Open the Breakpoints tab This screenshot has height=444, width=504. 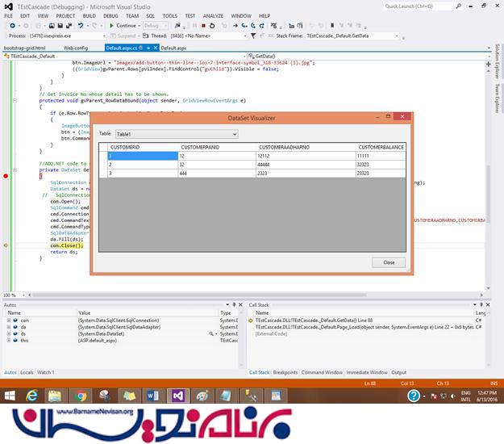(285, 372)
